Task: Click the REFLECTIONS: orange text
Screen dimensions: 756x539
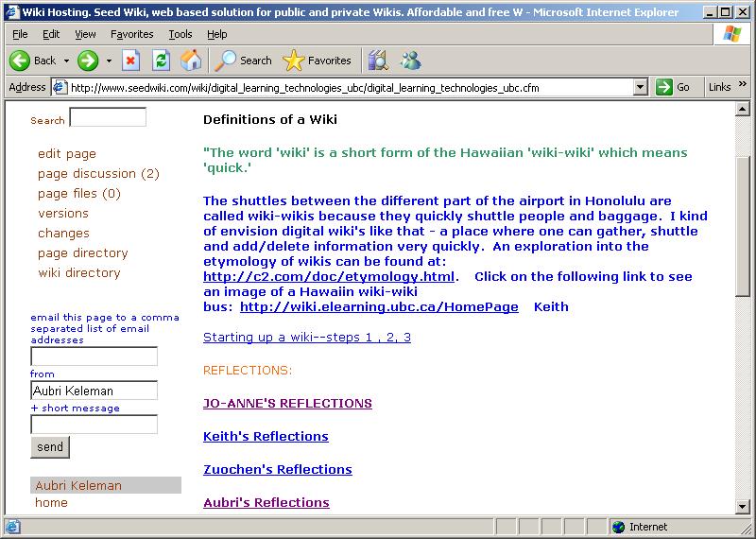Action: pyautogui.click(x=248, y=371)
